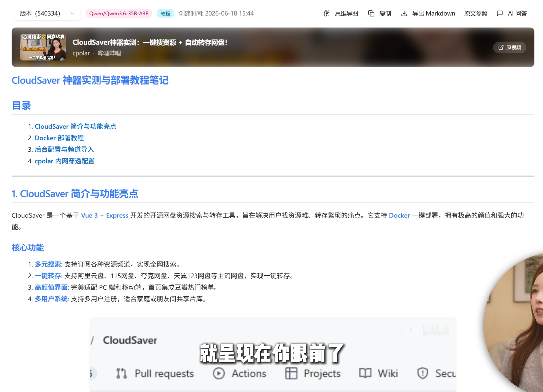The width and height of the screenshot is (543, 392).
Task: Open the 版本 (540334) version dropdown
Action: click(x=48, y=13)
